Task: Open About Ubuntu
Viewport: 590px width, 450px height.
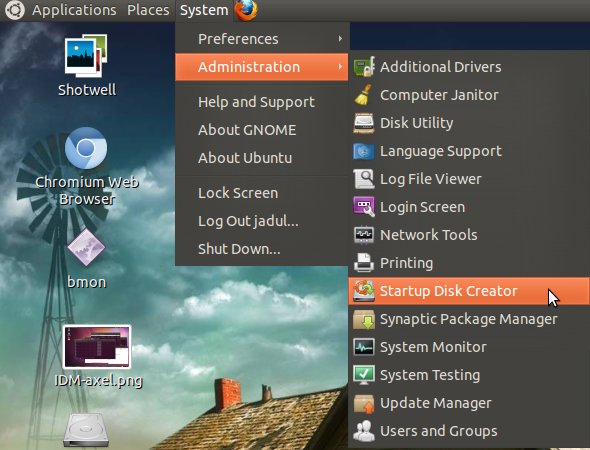Action: (x=262, y=158)
